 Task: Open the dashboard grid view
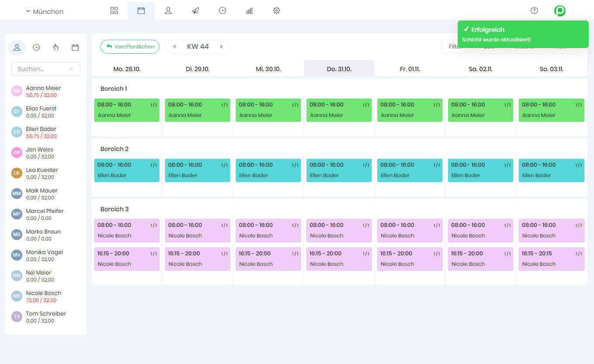114,10
